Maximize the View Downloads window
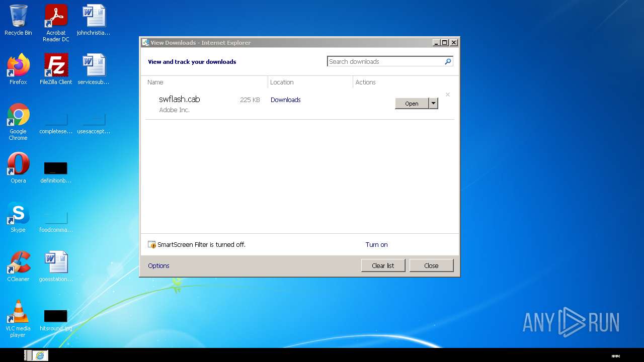644x362 pixels. pyautogui.click(x=445, y=43)
